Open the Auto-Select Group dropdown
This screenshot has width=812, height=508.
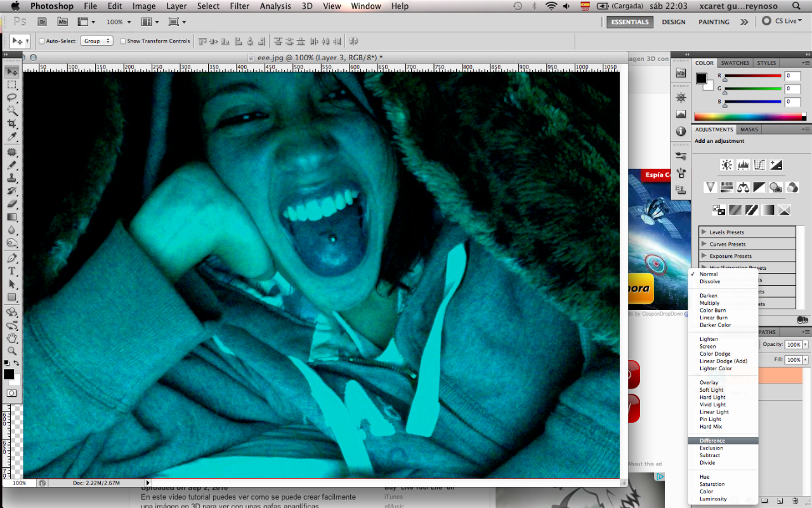97,41
